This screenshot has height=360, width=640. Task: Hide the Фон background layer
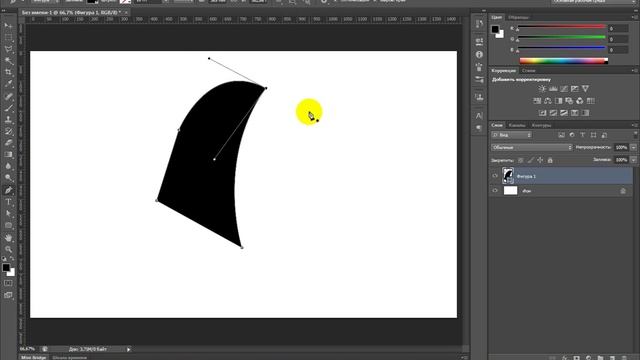(495, 191)
